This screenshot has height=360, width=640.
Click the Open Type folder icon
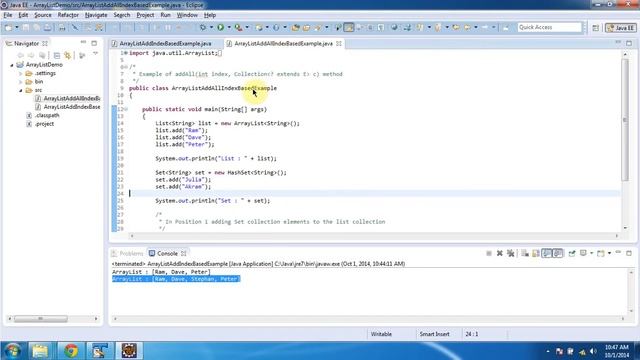pyautogui.click(x=296, y=27)
